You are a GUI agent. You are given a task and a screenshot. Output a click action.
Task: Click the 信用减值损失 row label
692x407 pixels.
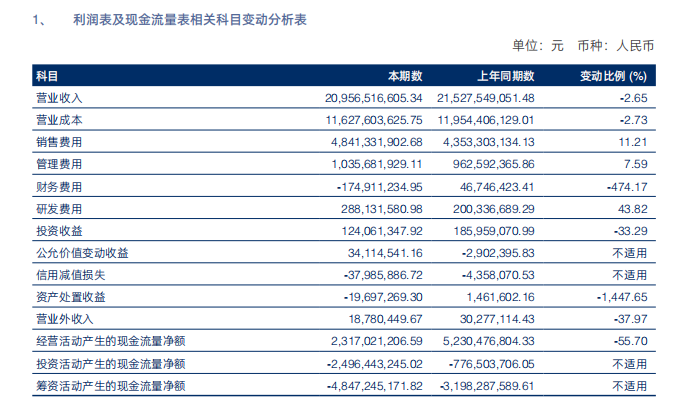point(71,275)
